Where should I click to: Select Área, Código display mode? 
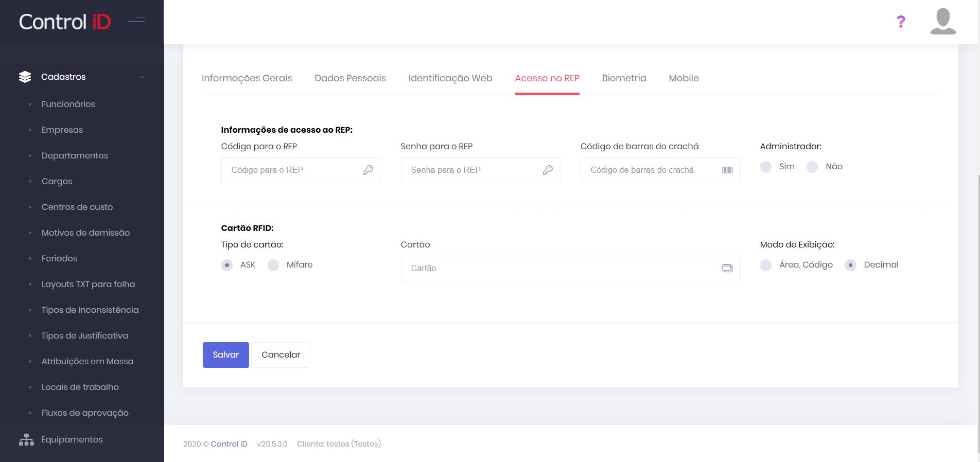click(766, 265)
